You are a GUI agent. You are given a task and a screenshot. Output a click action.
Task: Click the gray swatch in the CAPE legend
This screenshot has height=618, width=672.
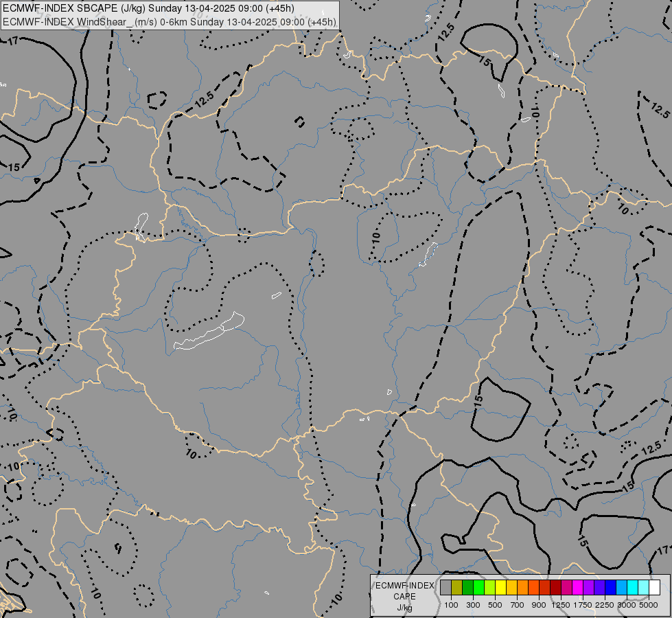click(x=445, y=587)
